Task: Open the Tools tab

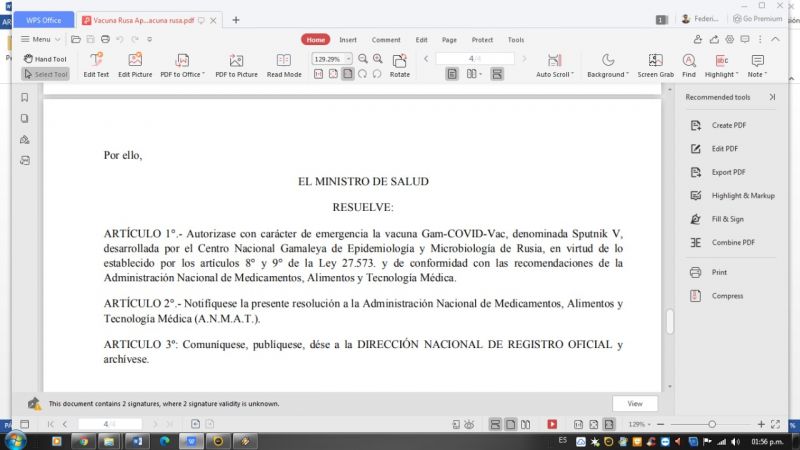Action: coord(516,40)
